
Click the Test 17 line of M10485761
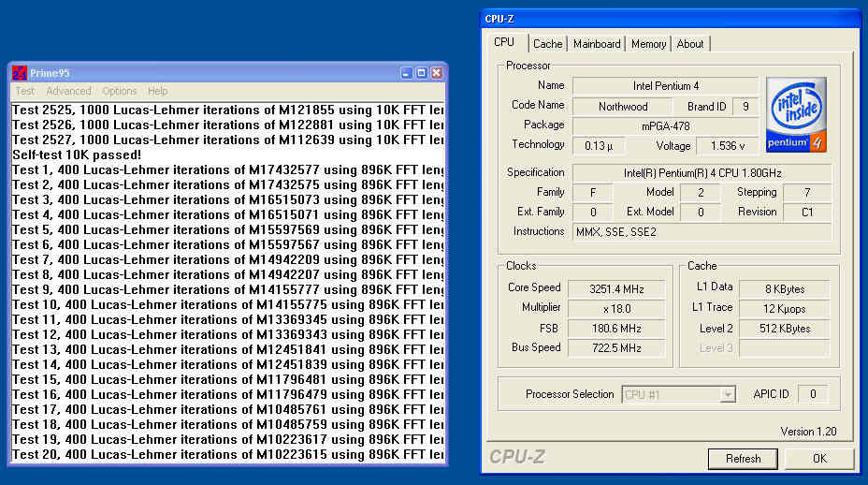point(228,409)
